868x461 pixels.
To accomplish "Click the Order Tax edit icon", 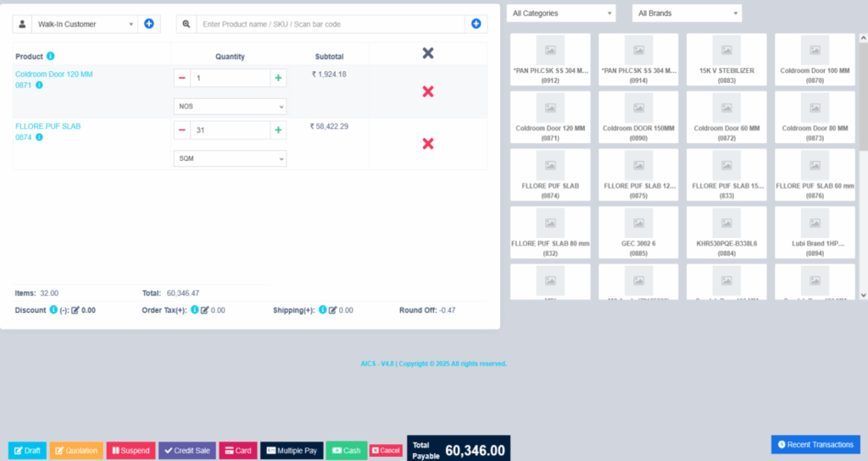I will click(x=204, y=310).
